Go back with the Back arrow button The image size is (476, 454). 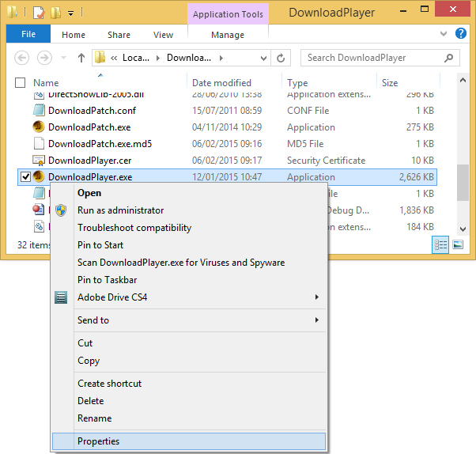22,58
